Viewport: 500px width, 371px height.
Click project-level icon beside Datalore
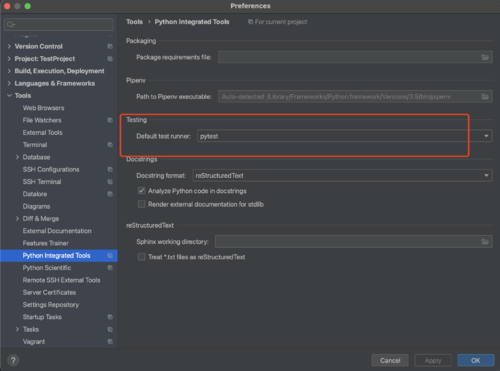110,194
